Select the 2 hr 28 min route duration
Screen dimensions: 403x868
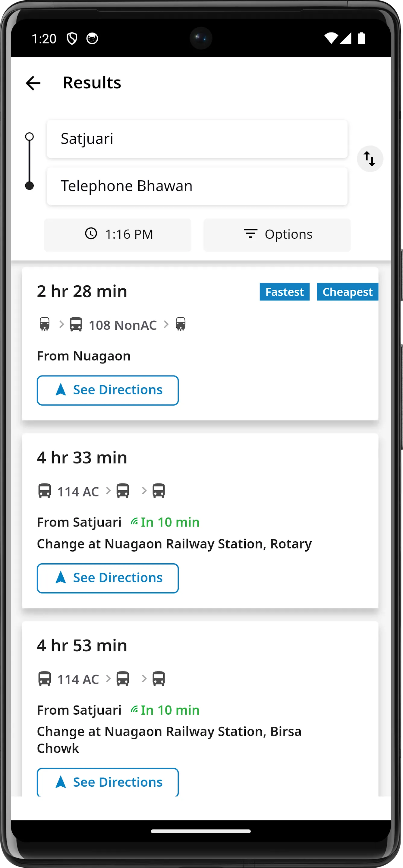82,291
